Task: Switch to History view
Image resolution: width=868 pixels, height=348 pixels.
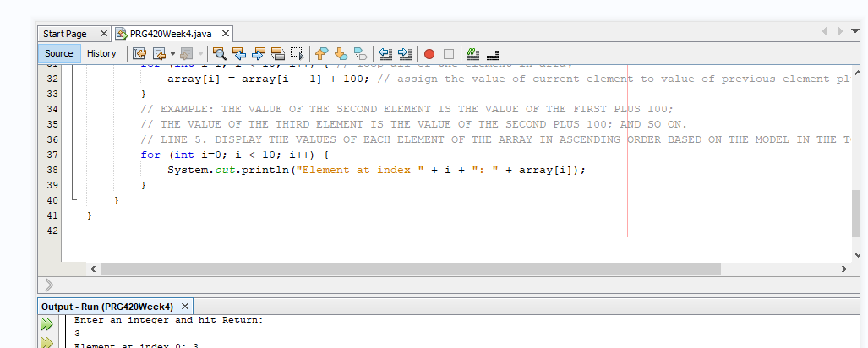Action: (101, 54)
